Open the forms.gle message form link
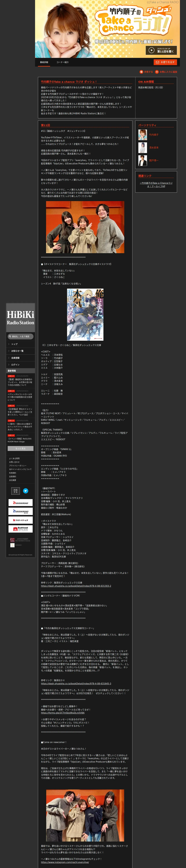 (x=63, y=713)
